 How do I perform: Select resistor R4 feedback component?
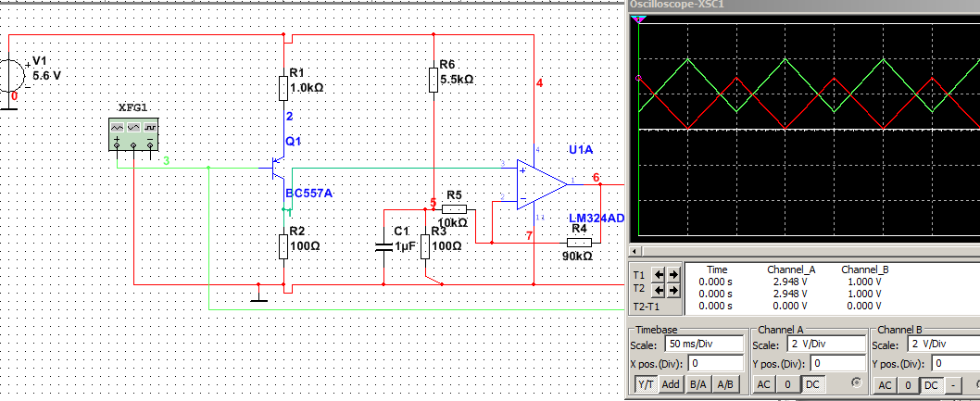(578, 243)
